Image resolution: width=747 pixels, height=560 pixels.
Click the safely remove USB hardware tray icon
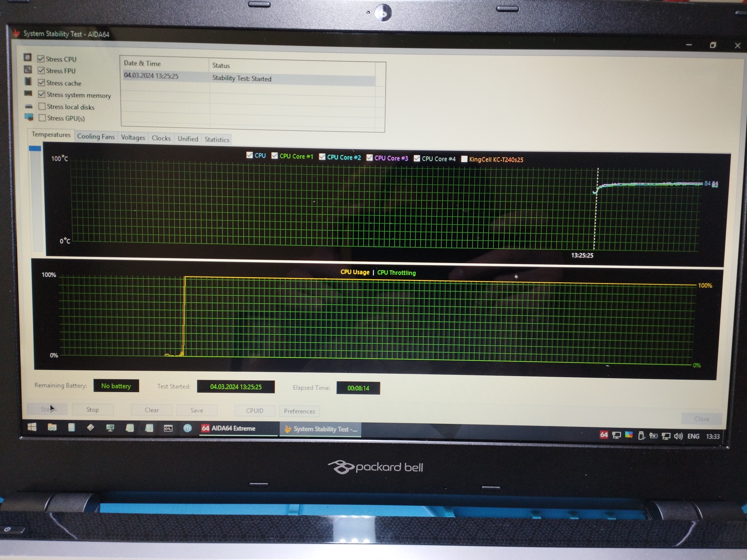(642, 436)
